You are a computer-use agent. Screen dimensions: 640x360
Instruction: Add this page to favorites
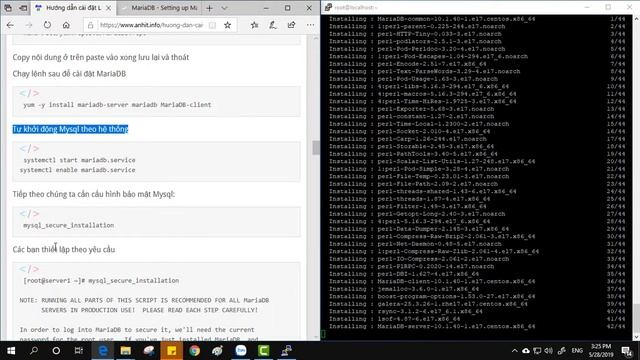(x=227, y=25)
